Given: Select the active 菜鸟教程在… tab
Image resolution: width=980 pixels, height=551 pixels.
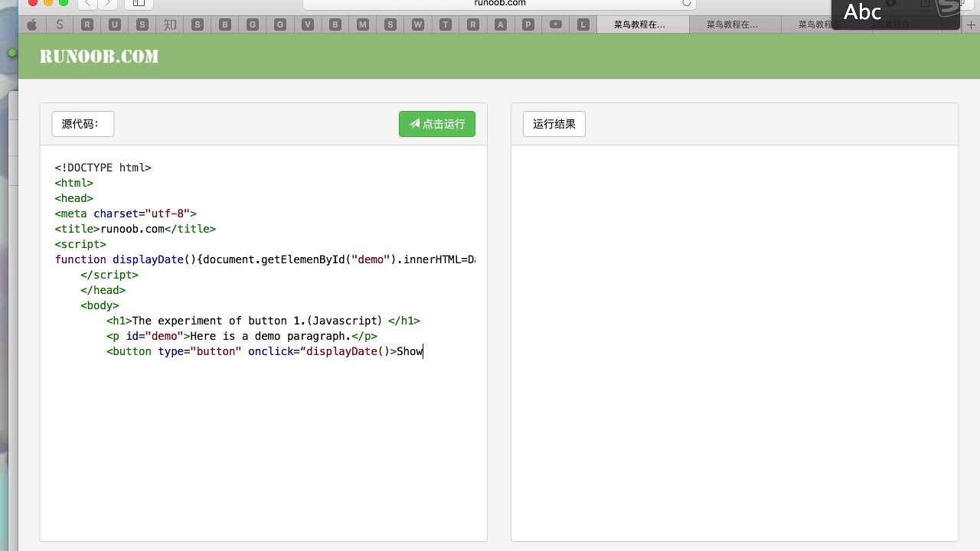Looking at the screenshot, I should 642,24.
